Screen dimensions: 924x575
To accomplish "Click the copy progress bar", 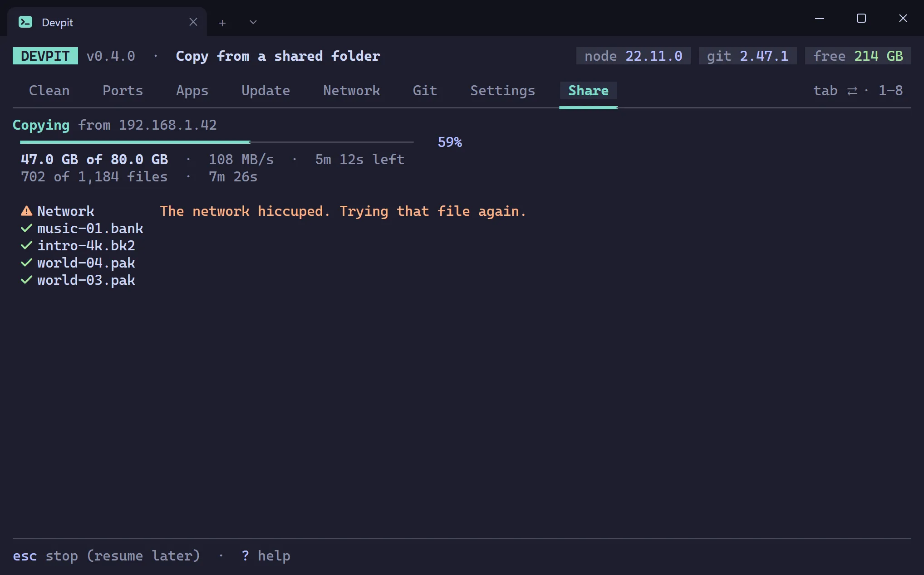I will click(217, 142).
